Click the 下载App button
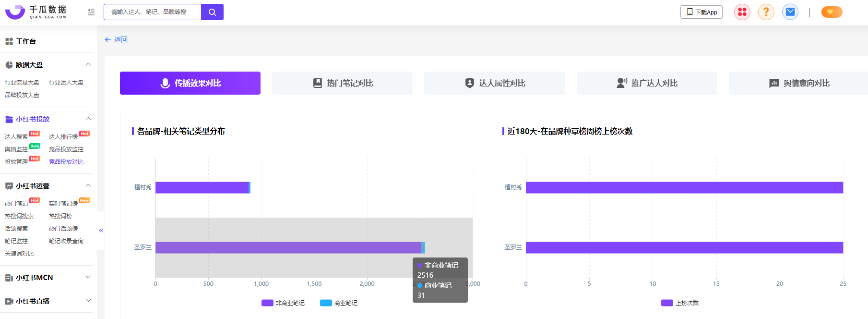Viewport: 868px width, 319px height. [x=702, y=12]
